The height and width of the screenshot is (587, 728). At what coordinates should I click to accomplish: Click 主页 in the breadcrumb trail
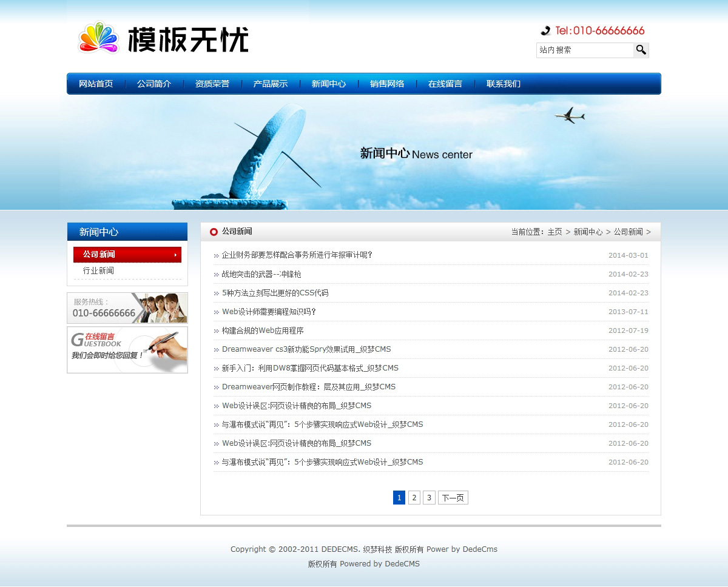[554, 232]
